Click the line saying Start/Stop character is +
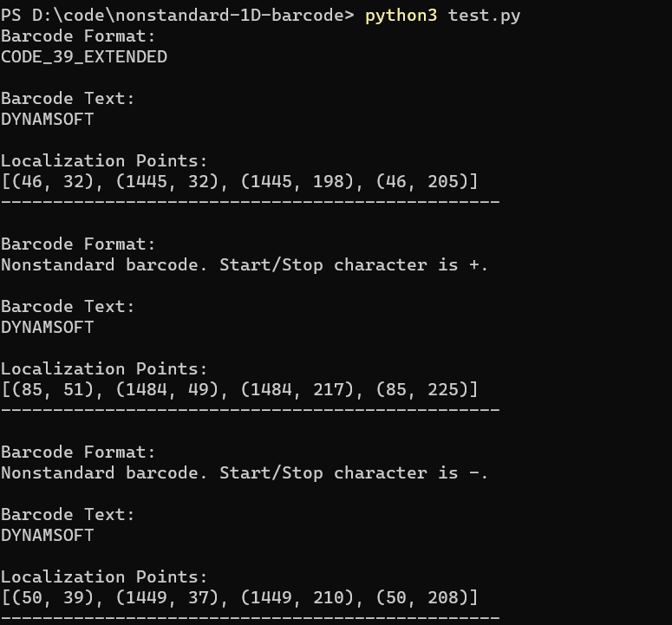Viewport: 672px width, 625px height. pyautogui.click(x=245, y=265)
